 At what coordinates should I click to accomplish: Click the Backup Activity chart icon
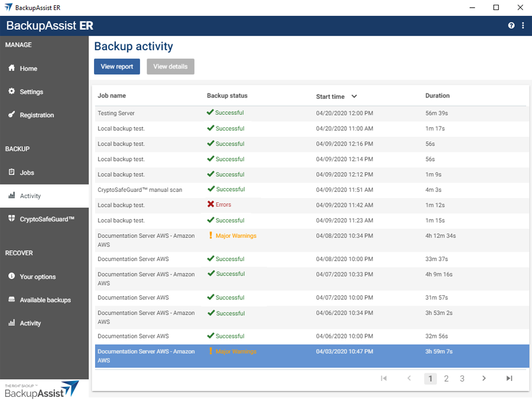pos(12,195)
